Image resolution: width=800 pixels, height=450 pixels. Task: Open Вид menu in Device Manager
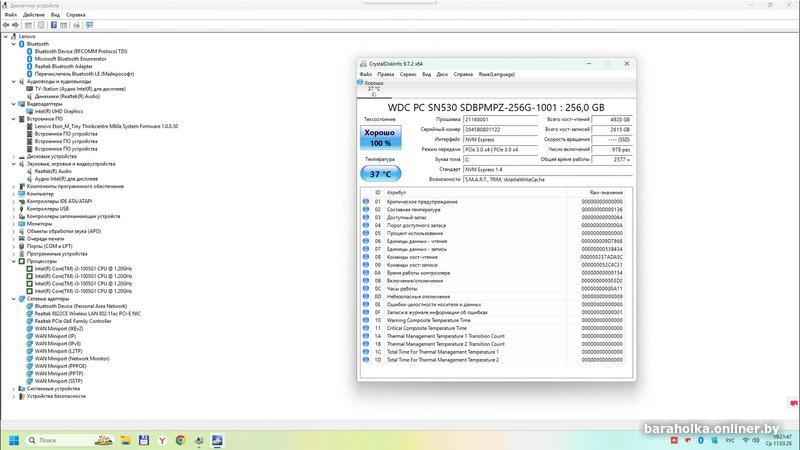click(55, 15)
